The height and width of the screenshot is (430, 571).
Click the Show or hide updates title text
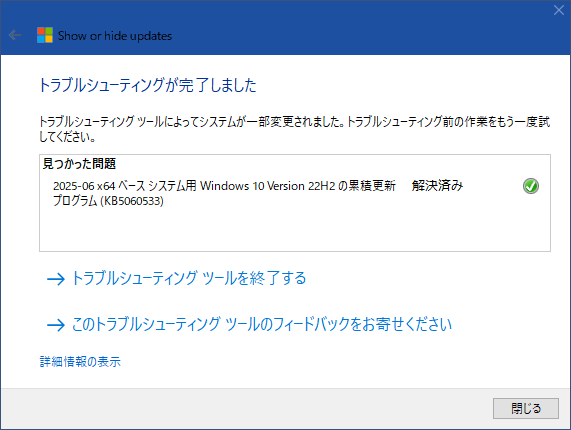click(115, 36)
